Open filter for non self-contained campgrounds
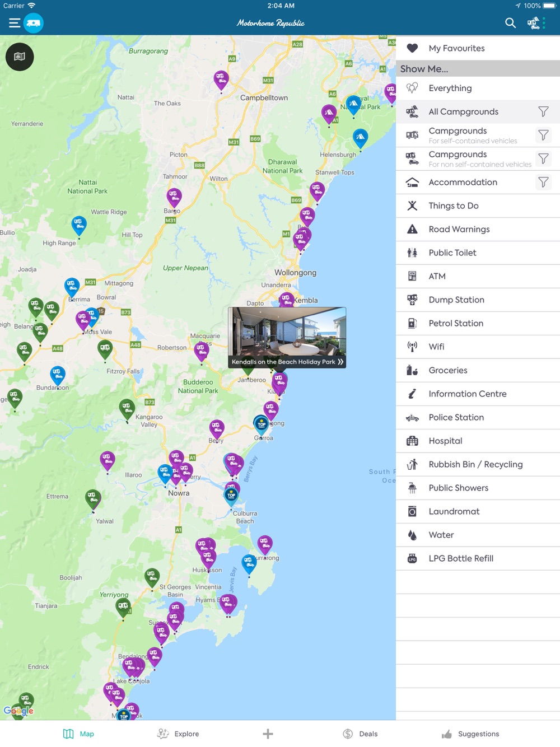This screenshot has width=560, height=747. pyautogui.click(x=543, y=158)
